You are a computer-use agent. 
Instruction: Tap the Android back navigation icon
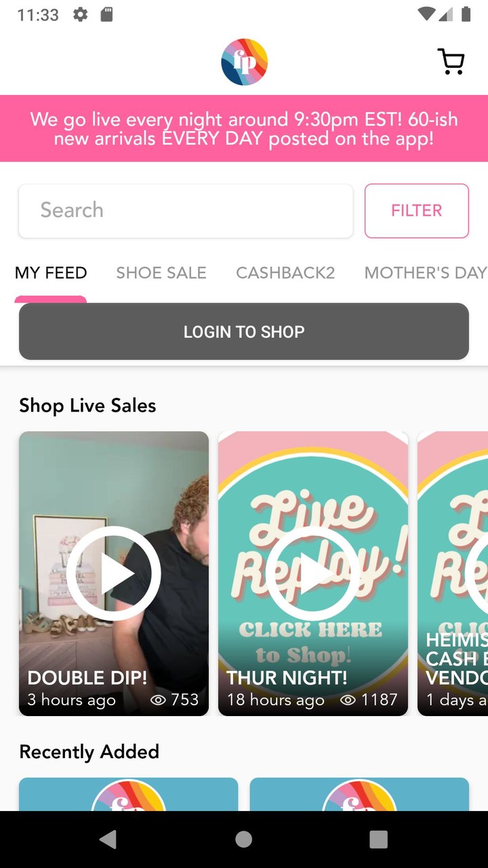click(108, 839)
